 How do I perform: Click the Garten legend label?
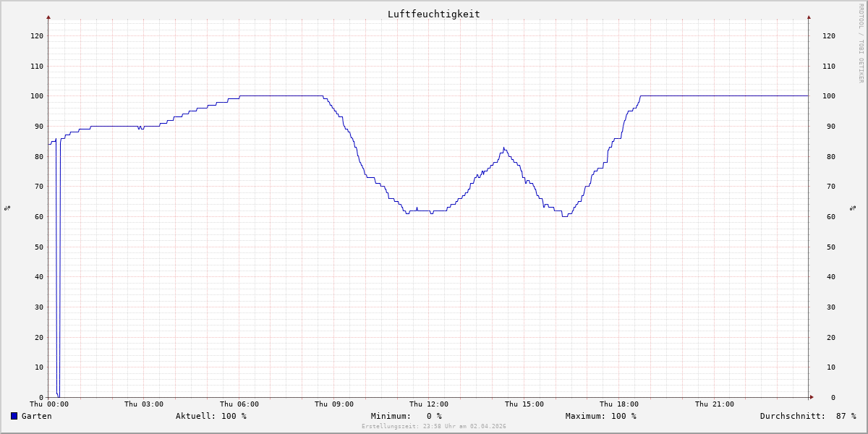point(36,416)
